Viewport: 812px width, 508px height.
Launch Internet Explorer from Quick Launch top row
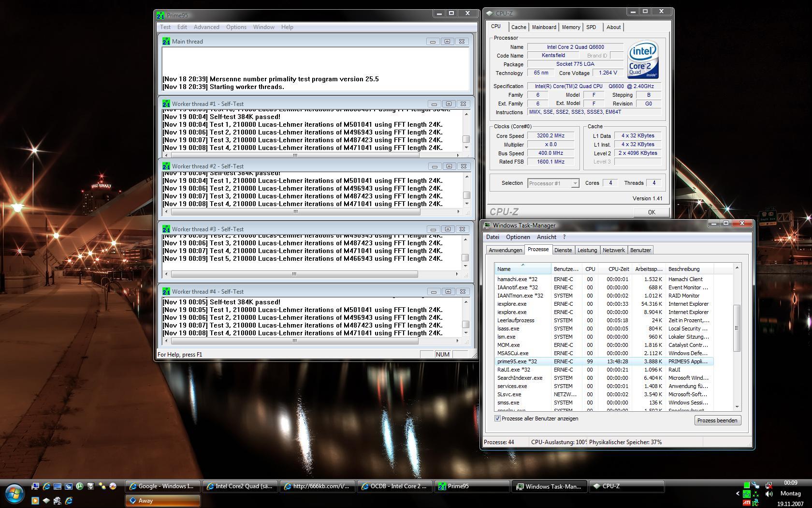[x=46, y=486]
